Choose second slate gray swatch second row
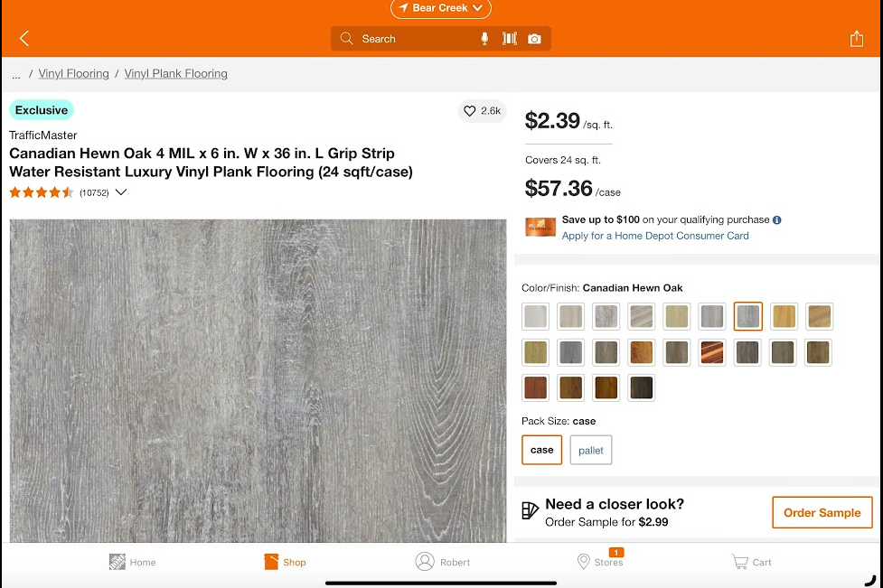 coord(570,352)
